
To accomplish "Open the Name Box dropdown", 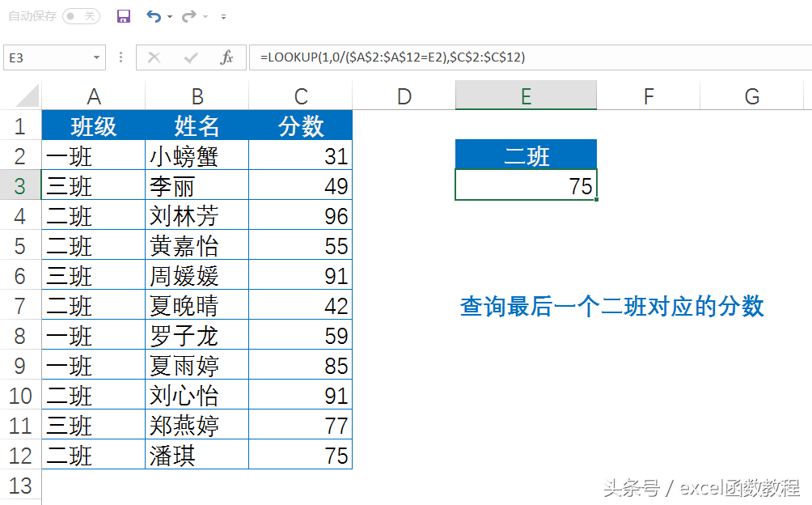I will pos(96,57).
